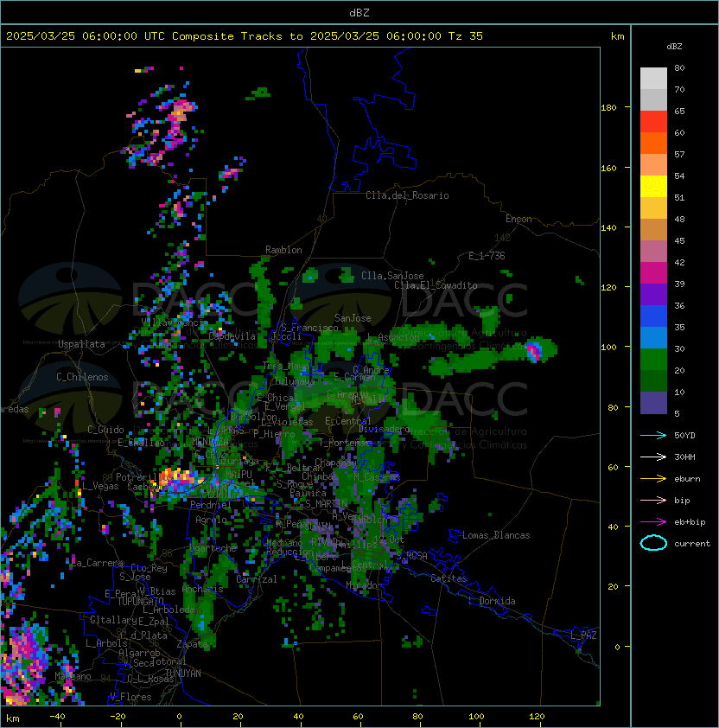
Task: Click the 'dBZ' title at the top
Action: 359,12
